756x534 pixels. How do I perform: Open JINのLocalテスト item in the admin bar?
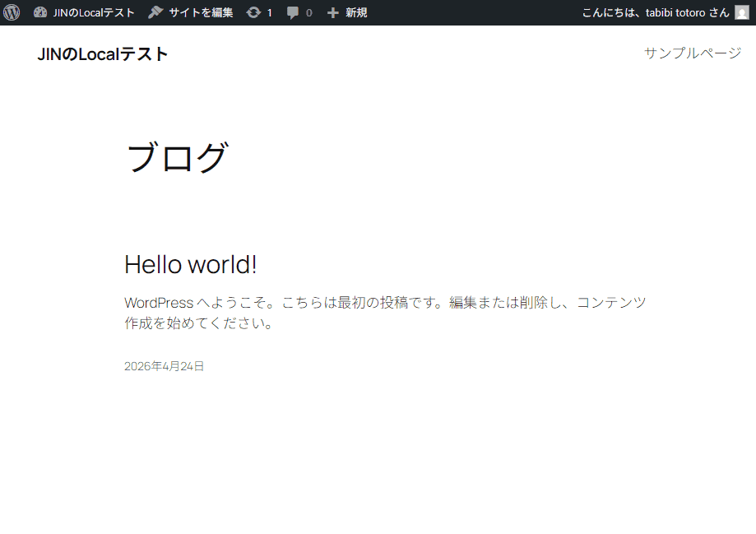point(94,12)
